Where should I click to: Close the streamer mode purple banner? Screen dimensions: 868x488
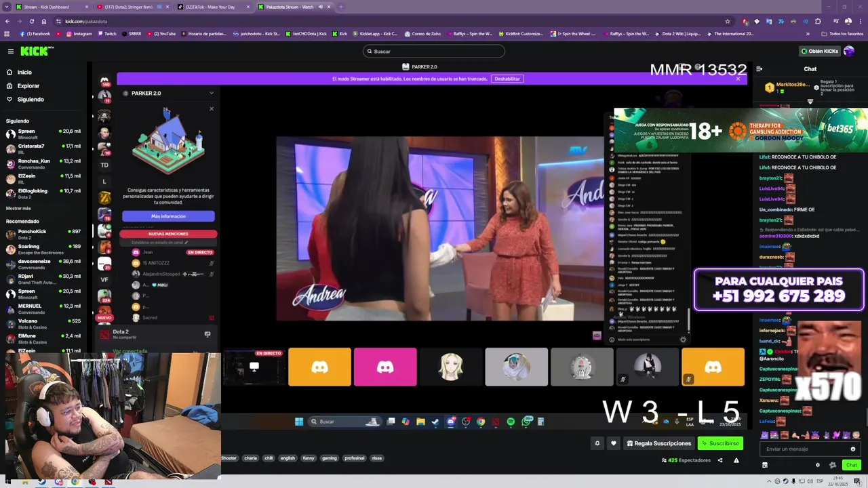[x=738, y=79]
